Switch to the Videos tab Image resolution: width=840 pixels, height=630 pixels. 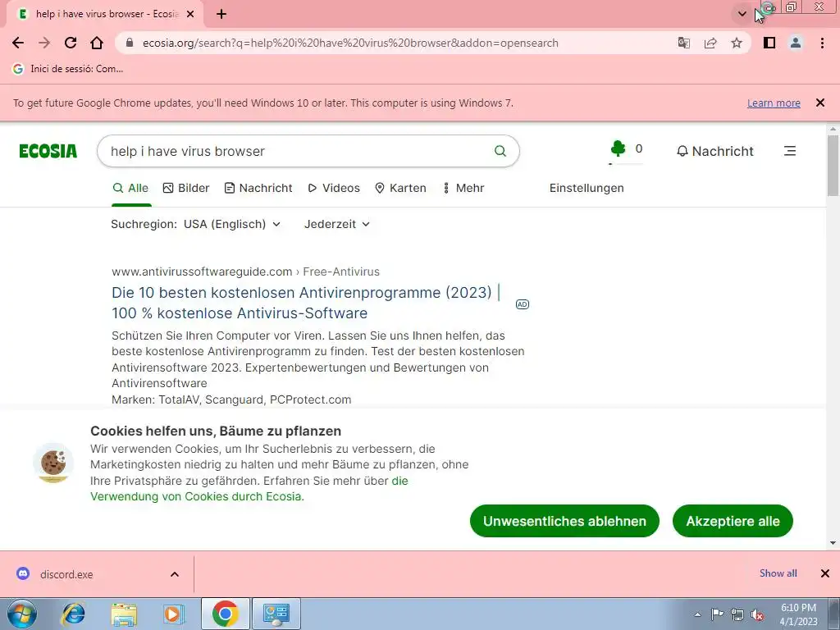[334, 188]
